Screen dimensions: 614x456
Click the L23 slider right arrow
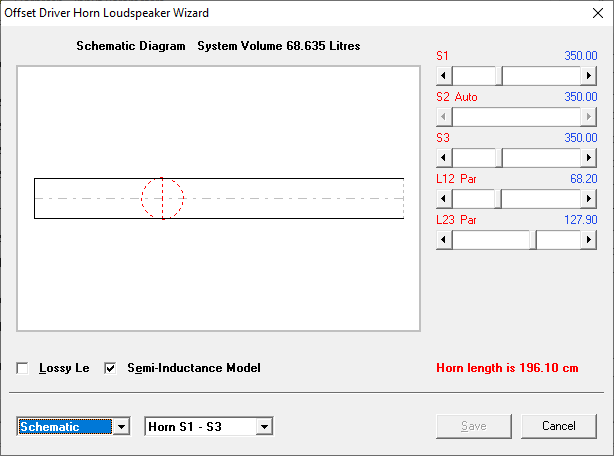pos(589,240)
